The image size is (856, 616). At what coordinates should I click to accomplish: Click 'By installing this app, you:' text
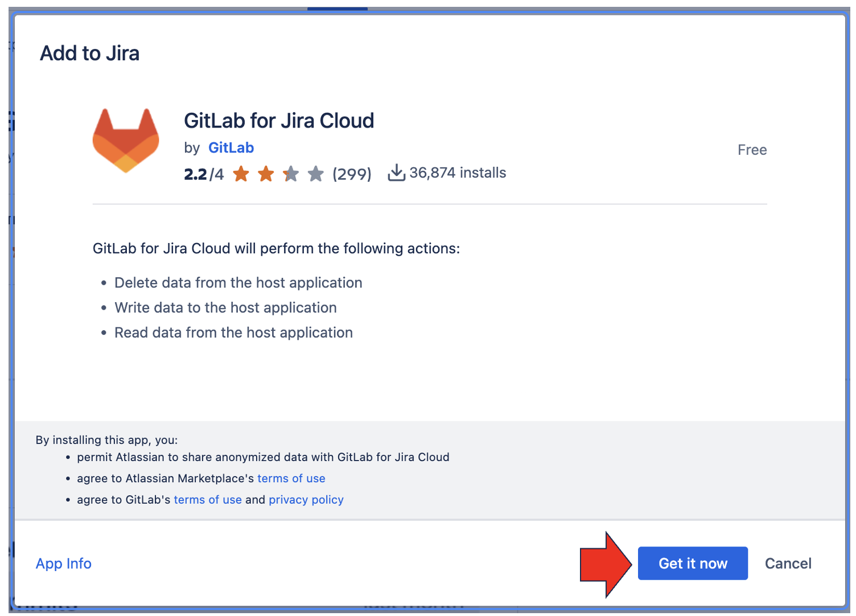click(106, 440)
